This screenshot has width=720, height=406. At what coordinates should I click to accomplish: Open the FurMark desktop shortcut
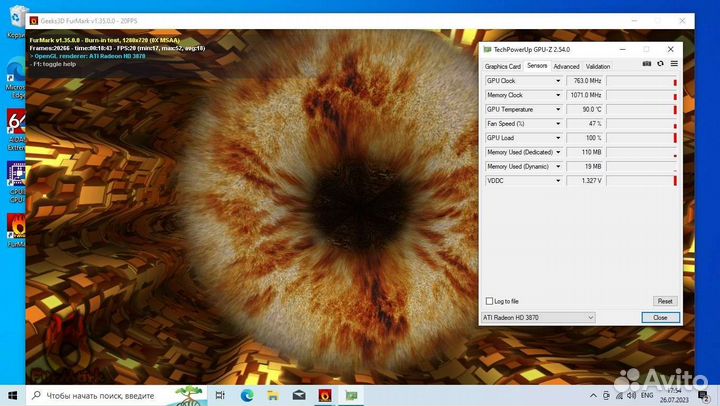[16, 231]
